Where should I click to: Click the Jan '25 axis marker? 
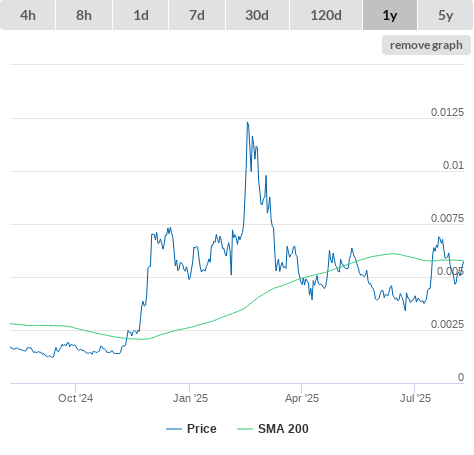click(190, 398)
